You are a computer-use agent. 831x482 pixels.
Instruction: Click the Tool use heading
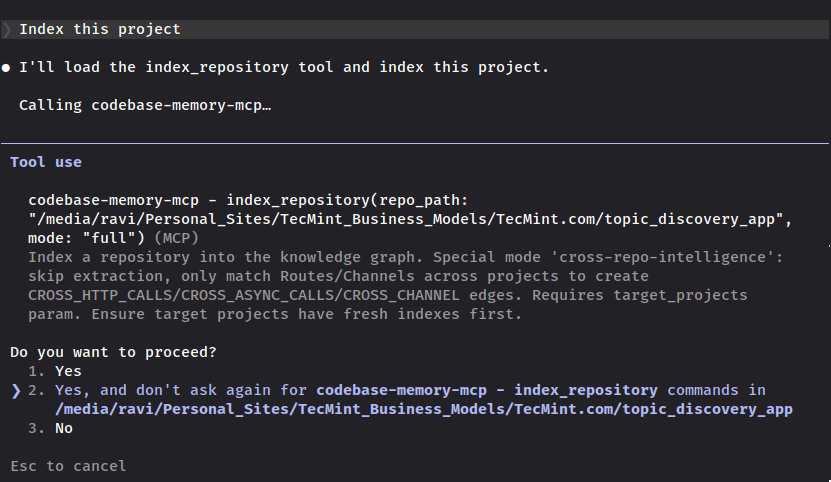click(x=46, y=162)
